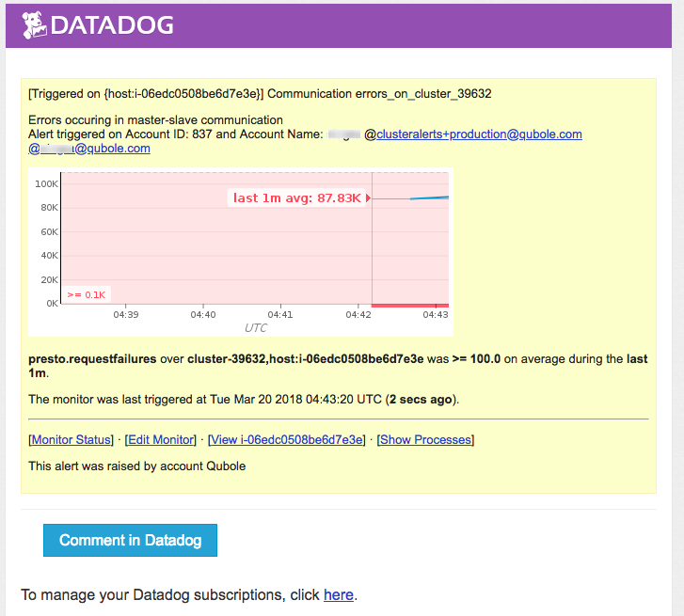Open the Show Processes link
This screenshot has height=616, width=684.
click(x=426, y=439)
